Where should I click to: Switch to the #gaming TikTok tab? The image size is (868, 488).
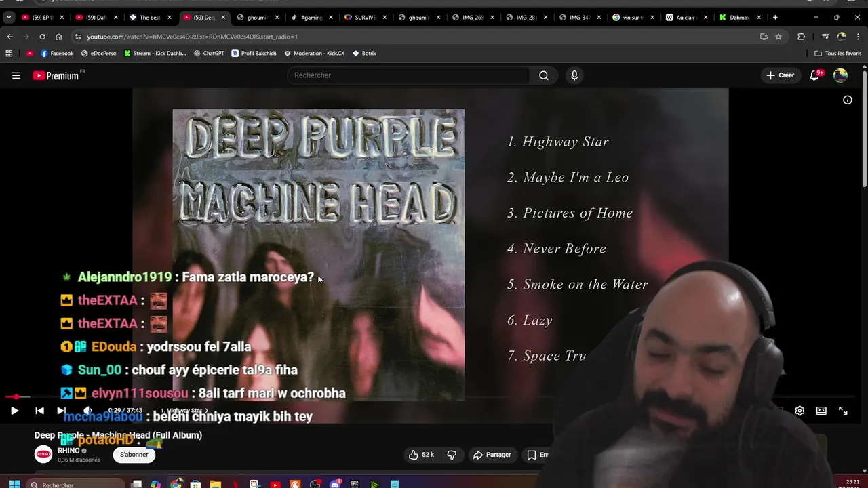311,17
